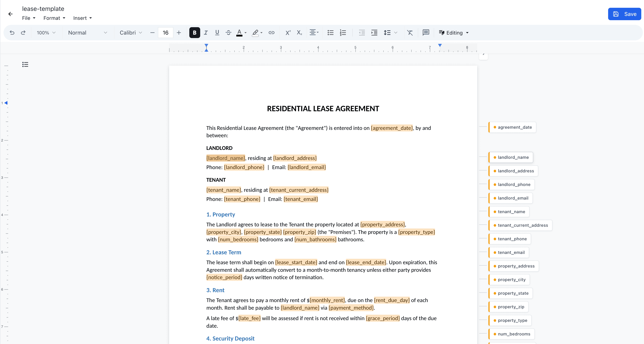Screen dimensions: 644x344
Task: Toggle off Bold formatting
Action: pyautogui.click(x=195, y=33)
